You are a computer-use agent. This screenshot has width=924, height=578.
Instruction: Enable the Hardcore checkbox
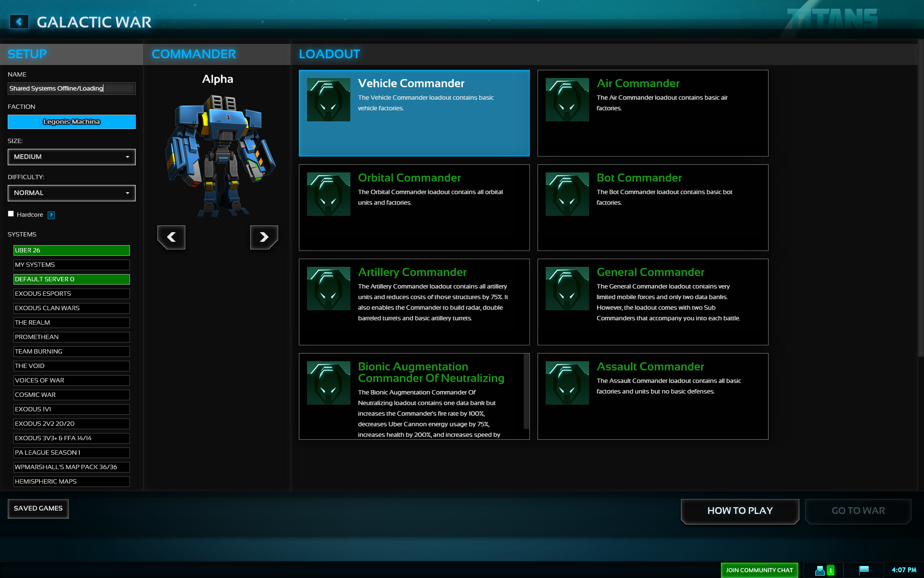[x=11, y=214]
